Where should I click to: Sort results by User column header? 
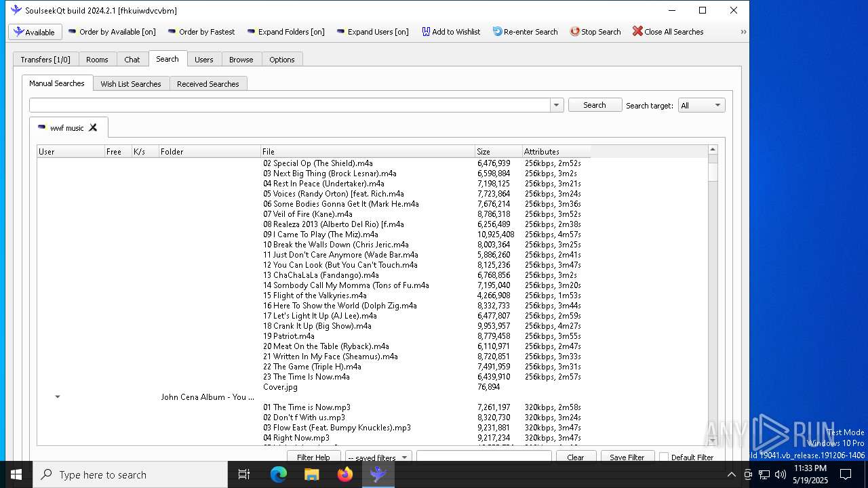pos(71,152)
